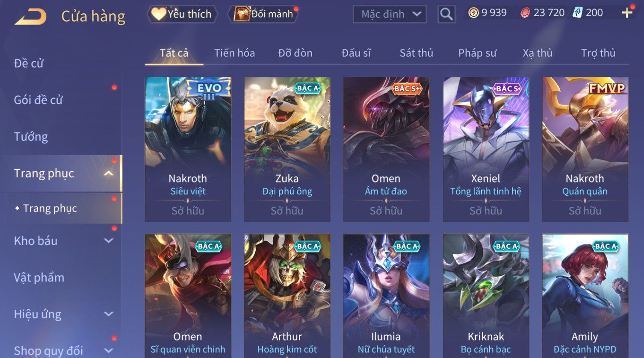Tap the plus icon to add currency

[627, 13]
